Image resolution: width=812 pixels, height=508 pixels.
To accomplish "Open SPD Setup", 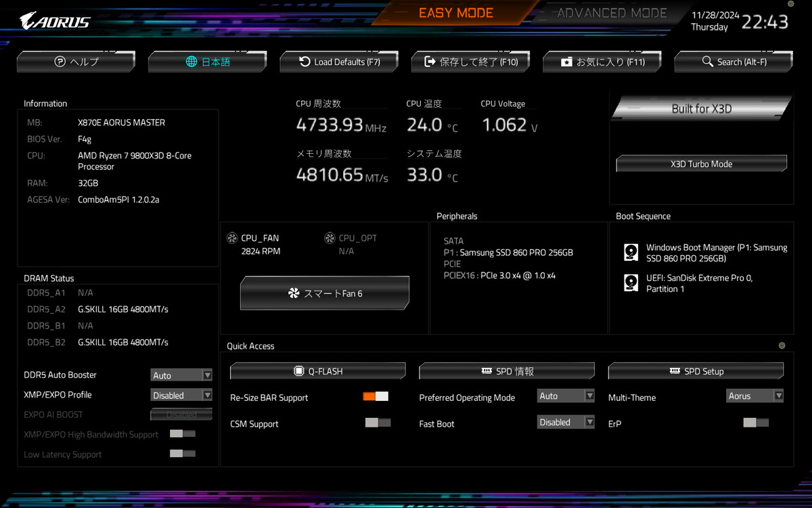I will pyautogui.click(x=696, y=371).
